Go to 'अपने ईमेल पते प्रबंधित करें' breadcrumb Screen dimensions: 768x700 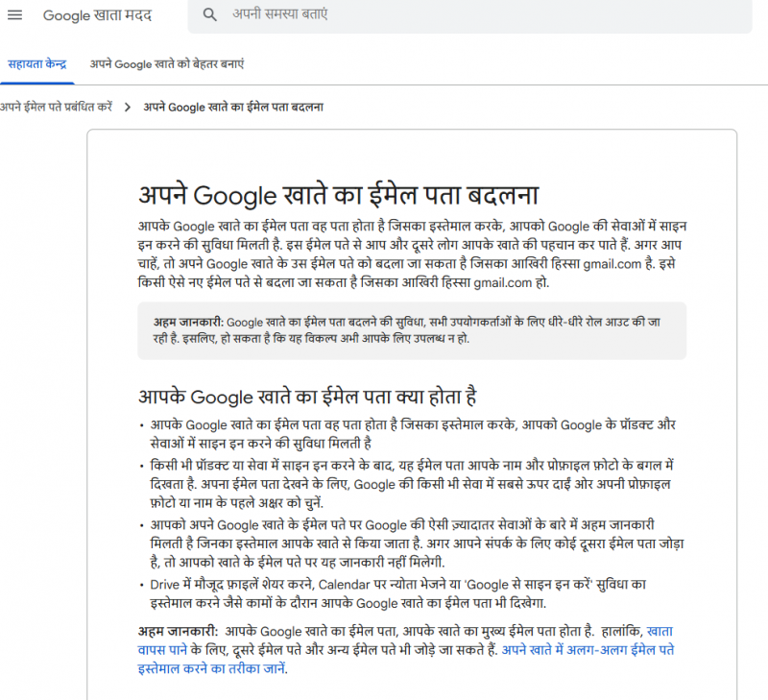click(x=56, y=107)
